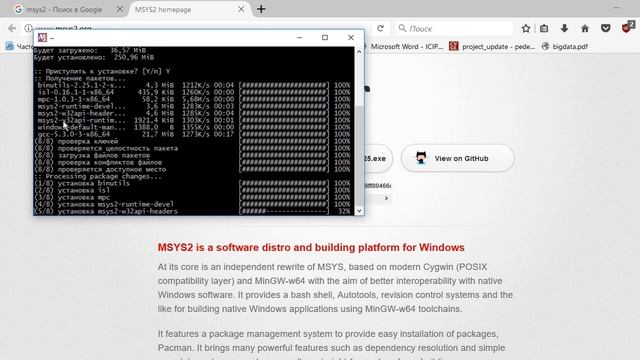Click the paragraph starting At its core

click(x=335, y=288)
